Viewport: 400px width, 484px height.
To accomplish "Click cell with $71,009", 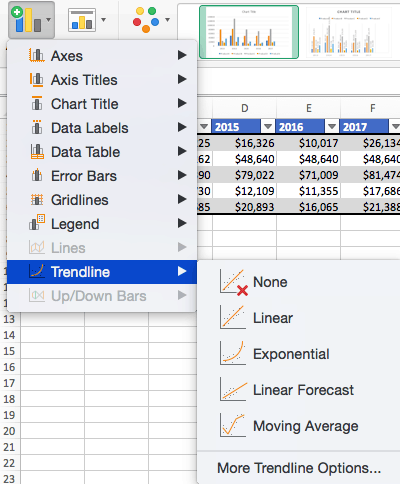I will (x=308, y=175).
